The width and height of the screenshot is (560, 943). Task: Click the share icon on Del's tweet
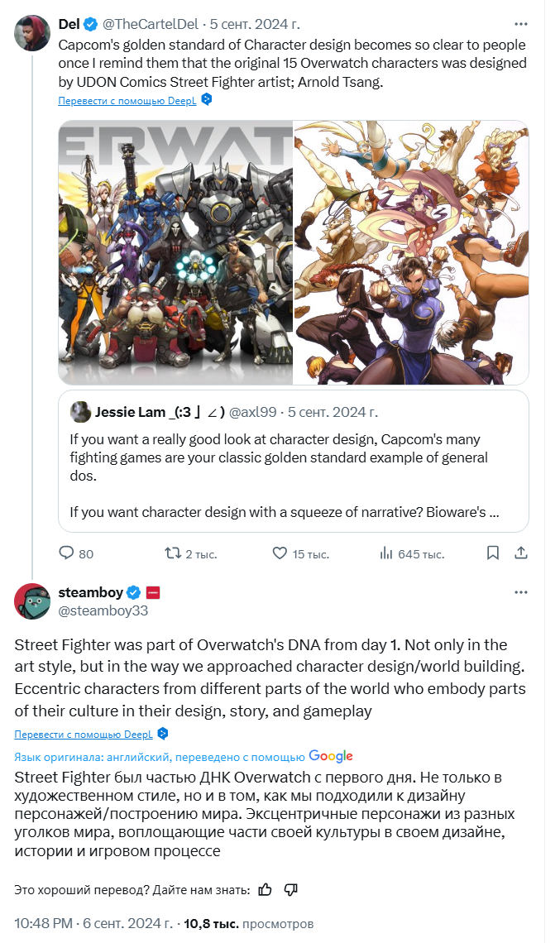521,553
